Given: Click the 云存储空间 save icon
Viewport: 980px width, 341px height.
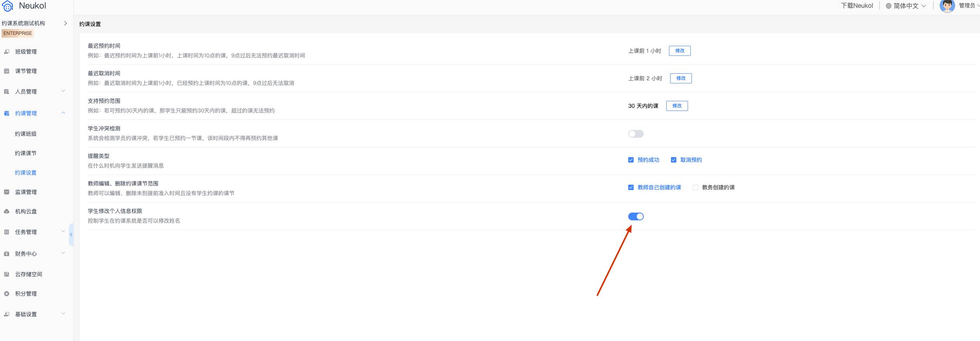Looking at the screenshot, I should point(7,274).
